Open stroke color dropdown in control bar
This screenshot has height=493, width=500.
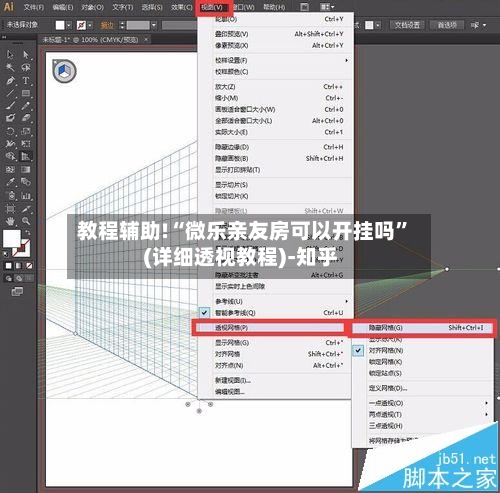(x=90, y=25)
